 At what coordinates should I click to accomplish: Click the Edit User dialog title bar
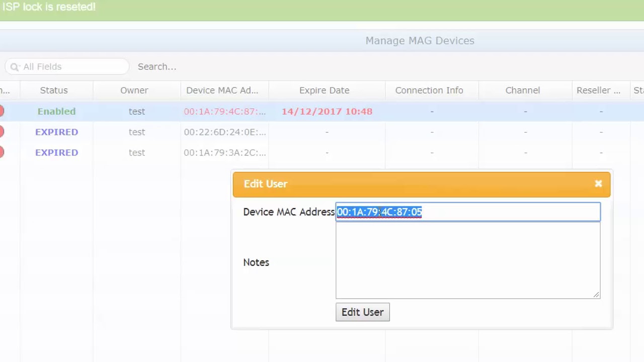click(422, 184)
